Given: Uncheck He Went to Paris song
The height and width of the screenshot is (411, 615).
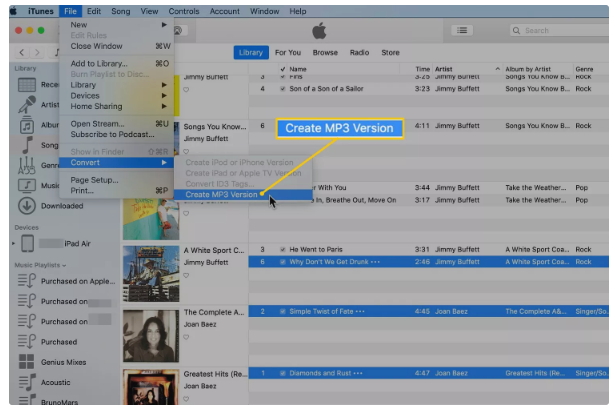Looking at the screenshot, I should [282, 250].
